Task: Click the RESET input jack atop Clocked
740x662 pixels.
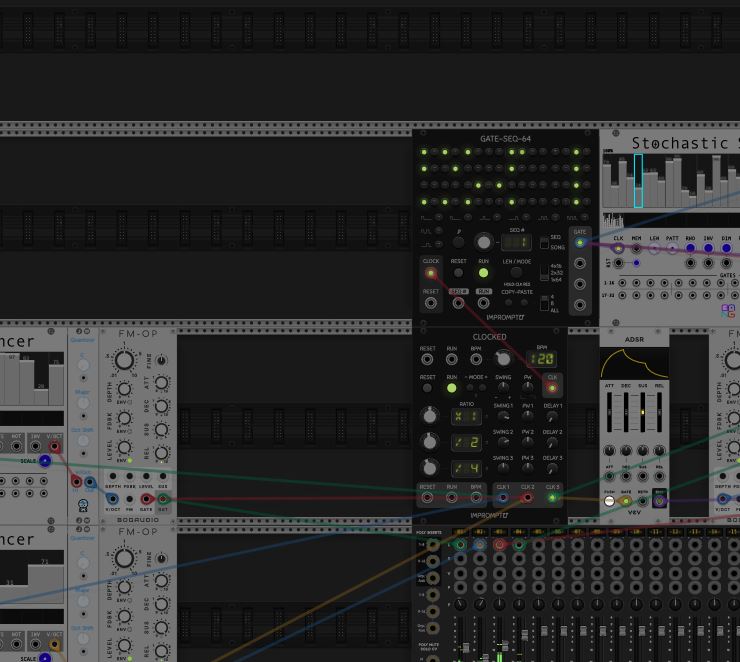Action: [427, 360]
